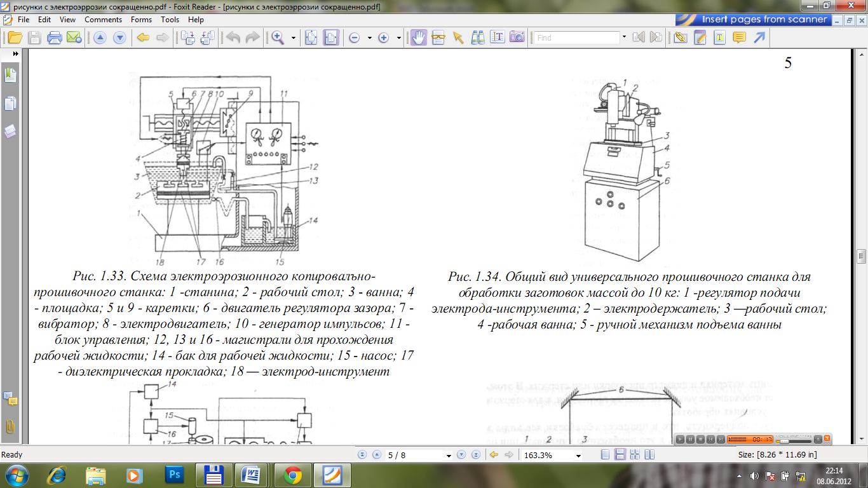Open the View menu
This screenshot has width=868, height=488.
pos(67,20)
